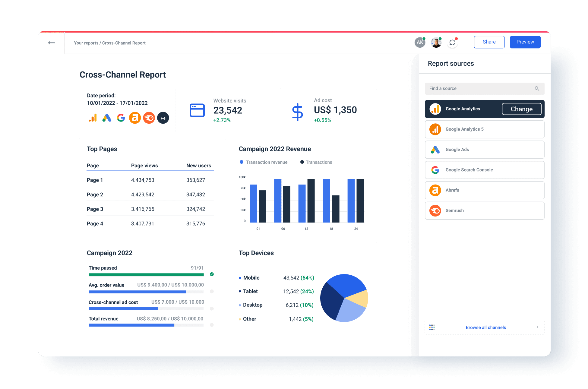Screen dimensions: 588x389
Task: Open the Google Ads source icon
Action: (435, 149)
